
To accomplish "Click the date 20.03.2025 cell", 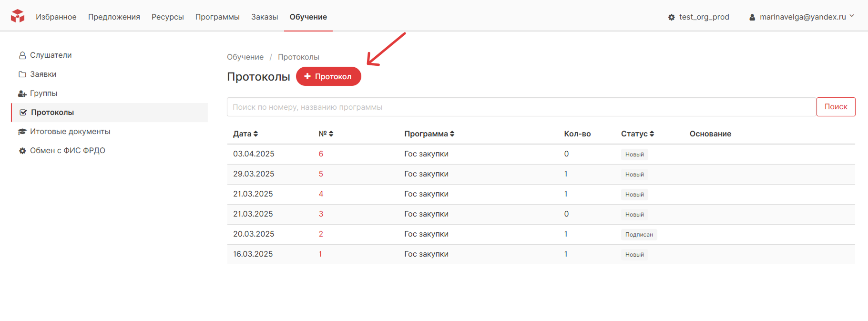I will pyautogui.click(x=254, y=234).
